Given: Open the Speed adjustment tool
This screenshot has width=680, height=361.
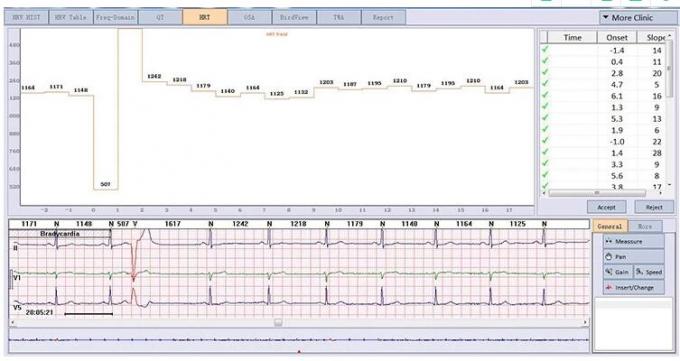Looking at the screenshot, I should [x=649, y=272].
